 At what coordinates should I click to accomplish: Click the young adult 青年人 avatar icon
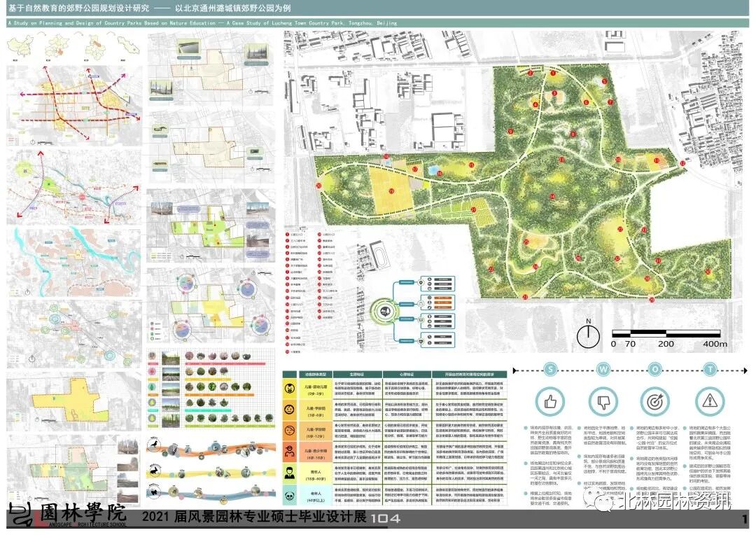tap(289, 473)
